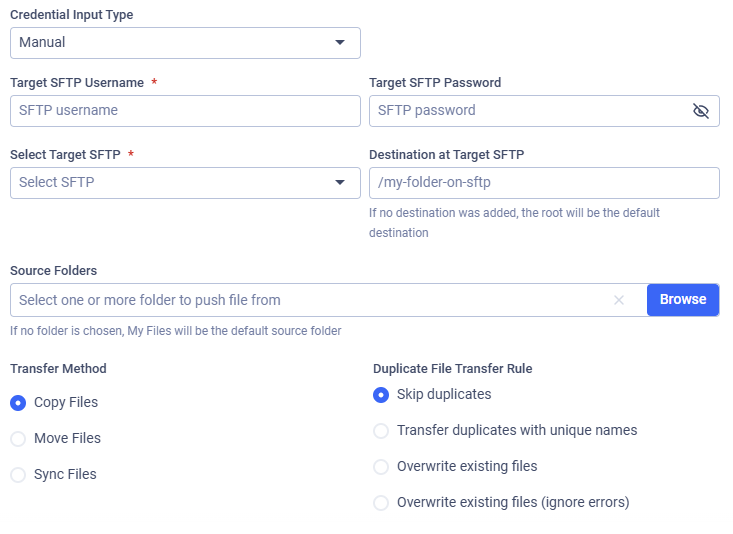Click the Copy Files label text
733x534 pixels.
pos(66,403)
